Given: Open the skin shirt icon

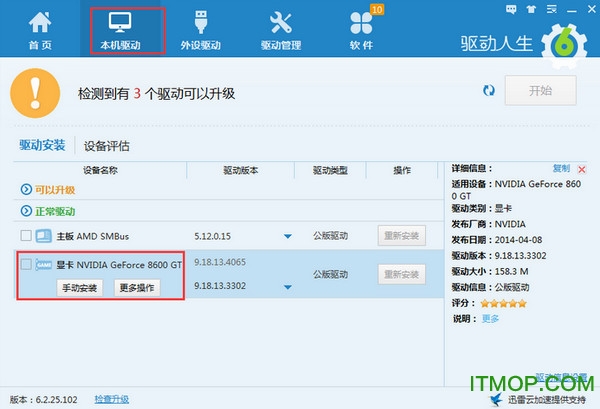Looking at the screenshot, I should (x=531, y=9).
